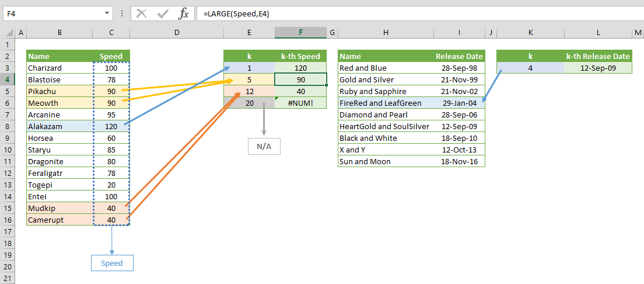Click cell containing Mudkip
644x284 pixels.
point(60,208)
